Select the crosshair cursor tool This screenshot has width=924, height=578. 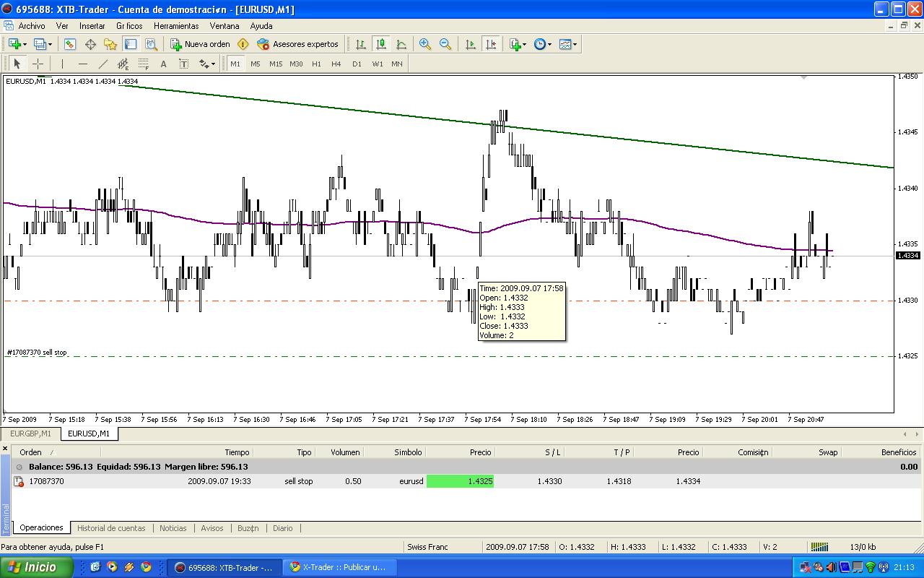pos(38,64)
